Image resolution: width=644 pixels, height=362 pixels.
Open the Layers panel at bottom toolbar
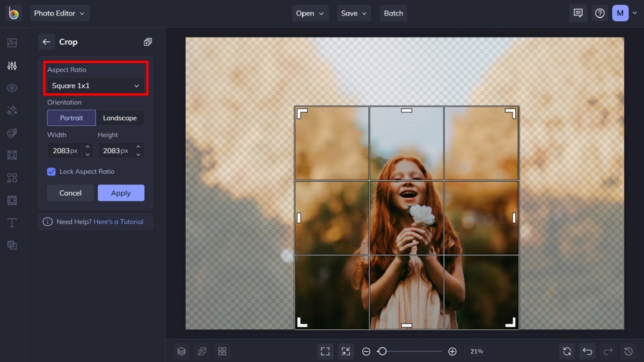click(181, 351)
